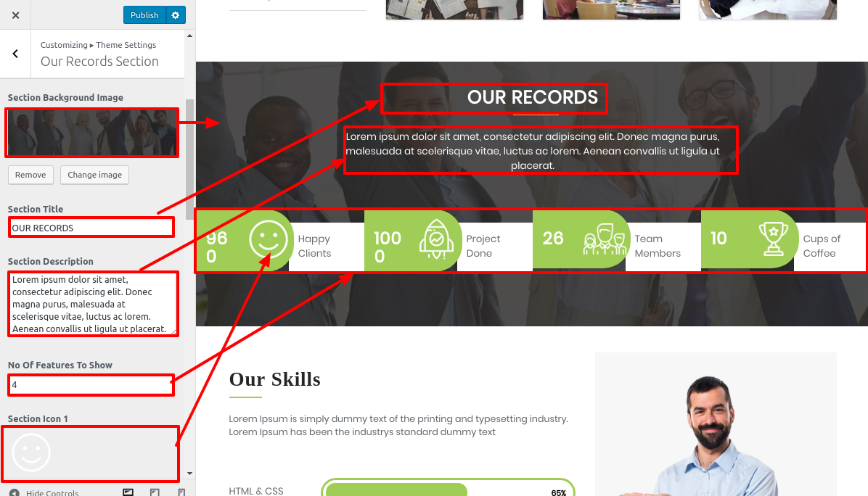Focus the No Of Features To Show field
The width and height of the screenshot is (868, 496).
(x=91, y=385)
